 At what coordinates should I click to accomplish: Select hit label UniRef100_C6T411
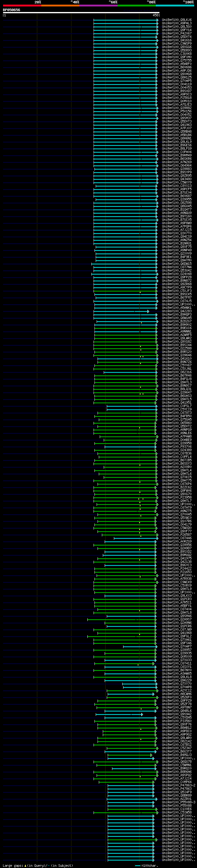[177, 664]
